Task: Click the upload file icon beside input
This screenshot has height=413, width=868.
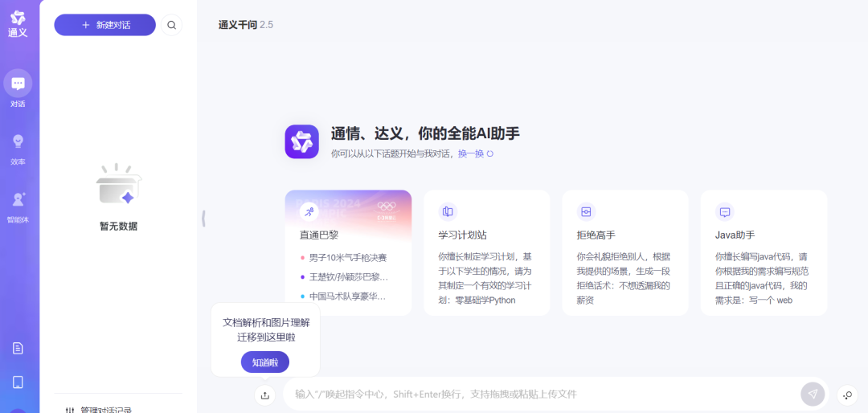Action: coord(264,395)
